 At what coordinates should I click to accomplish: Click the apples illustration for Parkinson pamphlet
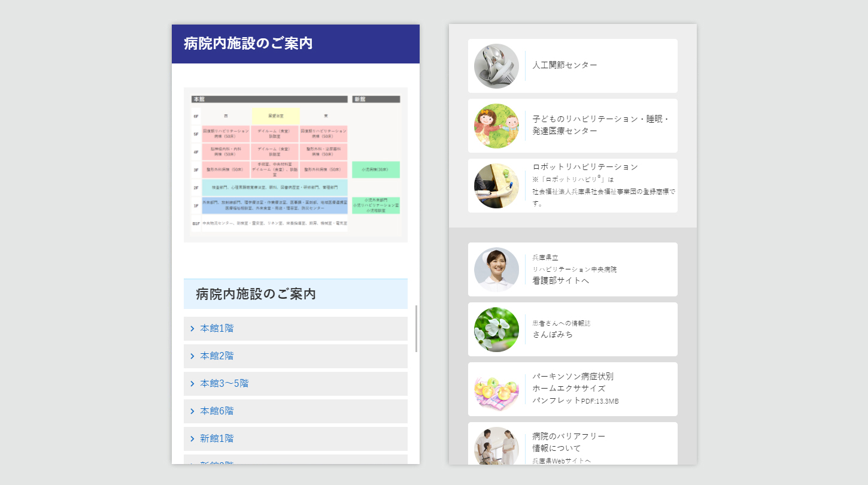(496, 389)
